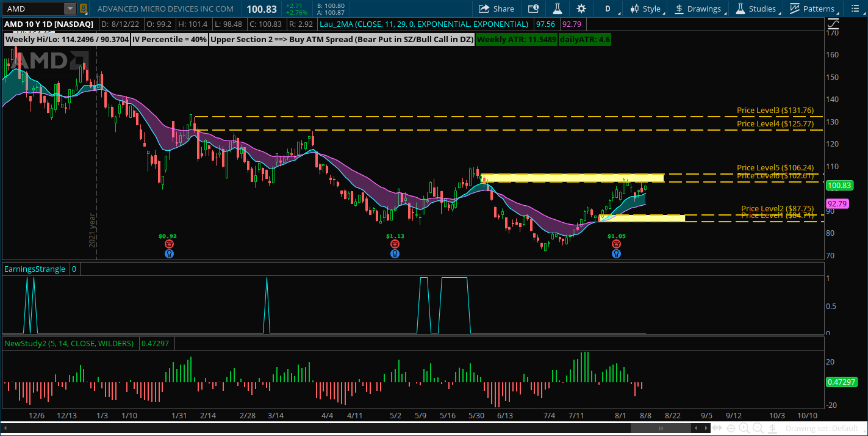Click the AMD 10 Y 1D [NASDAQ] chart title
The image size is (868, 436).
[x=50, y=24]
